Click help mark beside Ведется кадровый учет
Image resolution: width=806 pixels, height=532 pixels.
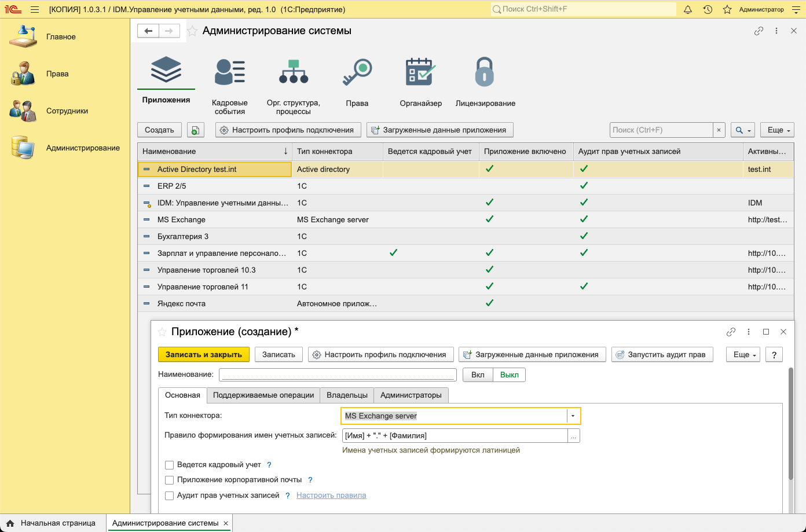(269, 465)
